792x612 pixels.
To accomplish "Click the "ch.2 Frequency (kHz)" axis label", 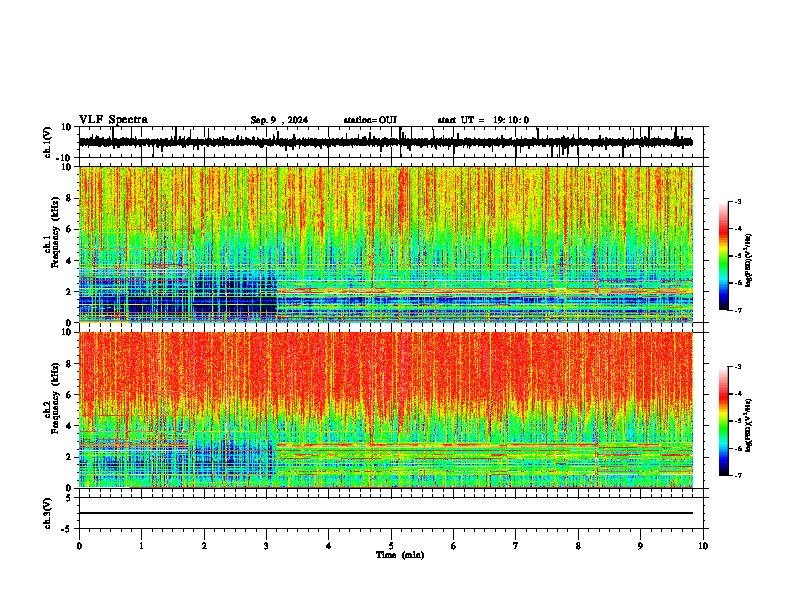I will coord(51,398).
